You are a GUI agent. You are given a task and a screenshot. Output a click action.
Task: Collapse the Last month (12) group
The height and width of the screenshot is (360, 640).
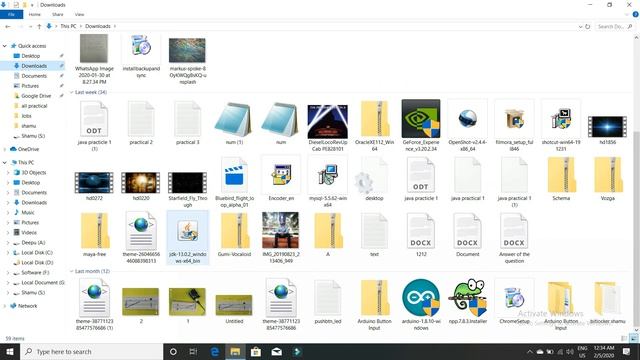pyautogui.click(x=72, y=271)
